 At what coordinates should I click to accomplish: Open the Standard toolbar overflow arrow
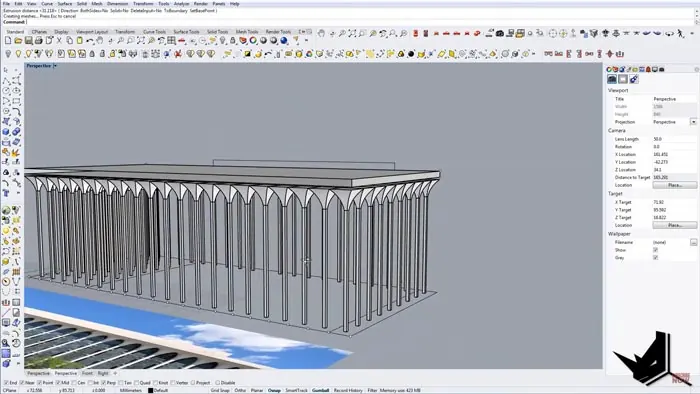[306, 41]
